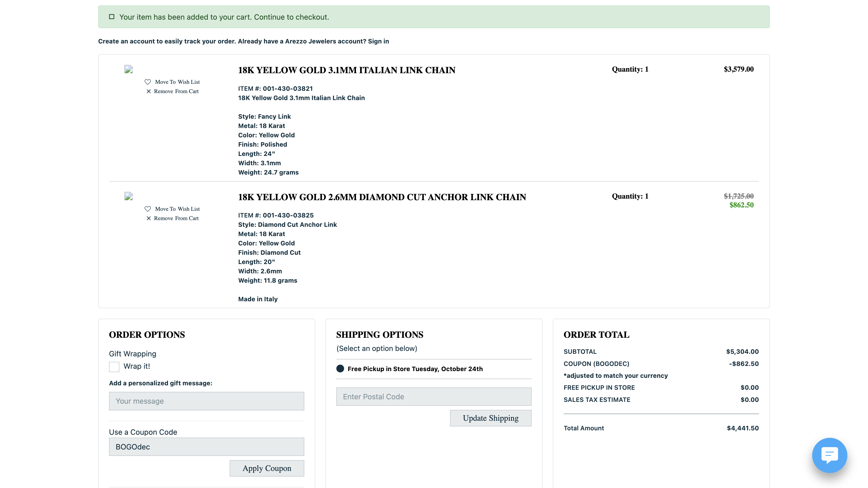Click heart icon for Anchor Link Chain
Image resolution: width=868 pixels, height=488 pixels.
148,209
